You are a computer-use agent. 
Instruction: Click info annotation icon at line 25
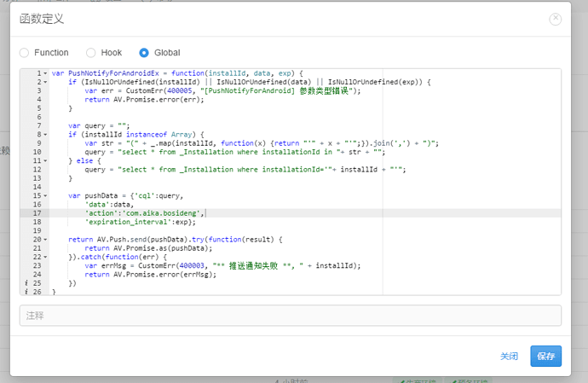pyautogui.click(x=26, y=283)
